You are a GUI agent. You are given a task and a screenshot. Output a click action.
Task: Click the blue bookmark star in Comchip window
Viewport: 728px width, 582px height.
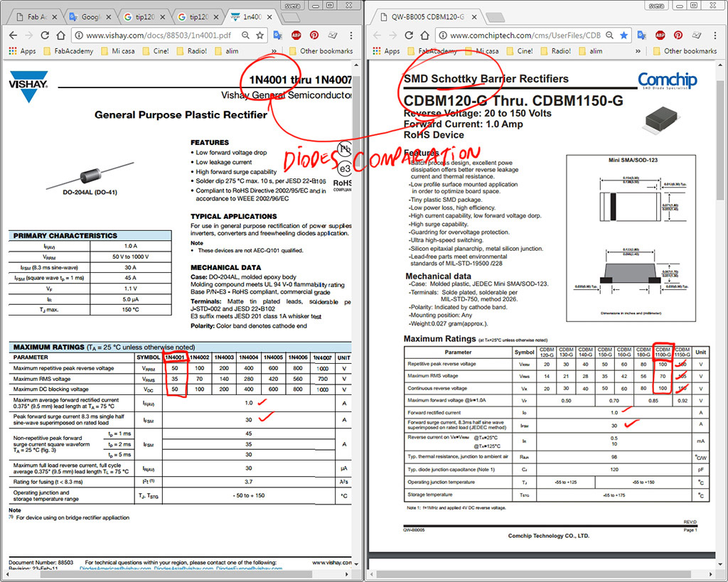pyautogui.click(x=624, y=36)
